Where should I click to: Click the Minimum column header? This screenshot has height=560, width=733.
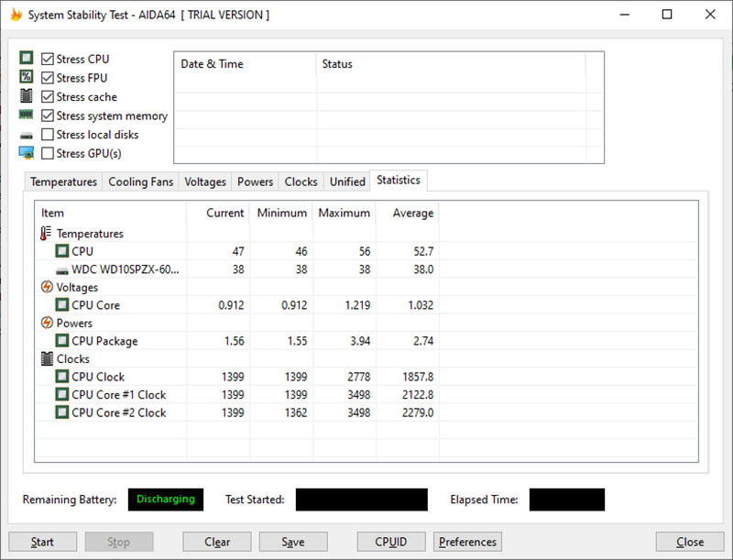(x=281, y=214)
